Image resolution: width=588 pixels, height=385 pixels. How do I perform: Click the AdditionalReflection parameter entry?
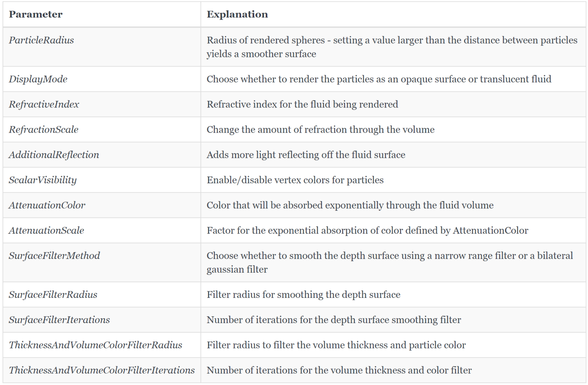point(54,155)
